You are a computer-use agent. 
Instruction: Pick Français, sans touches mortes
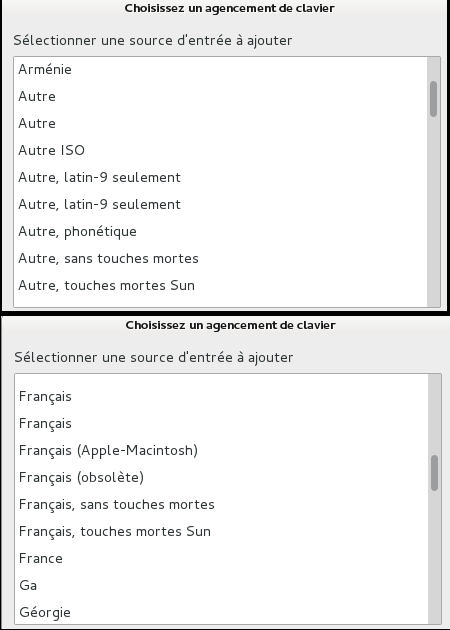[221, 504]
